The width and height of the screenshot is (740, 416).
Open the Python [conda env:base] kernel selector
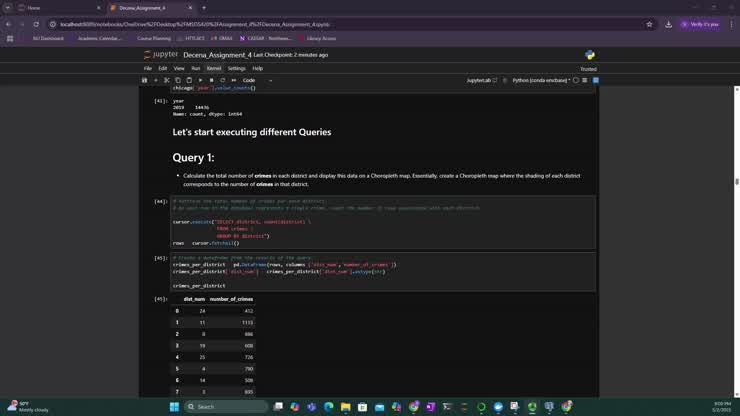tap(541, 80)
